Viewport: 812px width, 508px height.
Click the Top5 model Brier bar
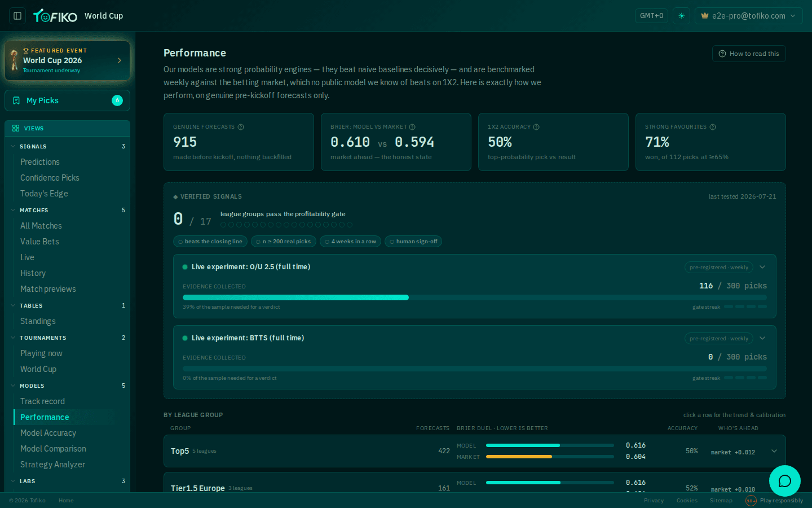click(550, 445)
